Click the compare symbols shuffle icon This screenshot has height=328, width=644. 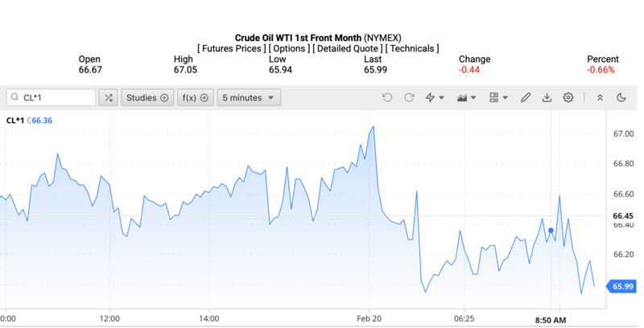pos(108,98)
